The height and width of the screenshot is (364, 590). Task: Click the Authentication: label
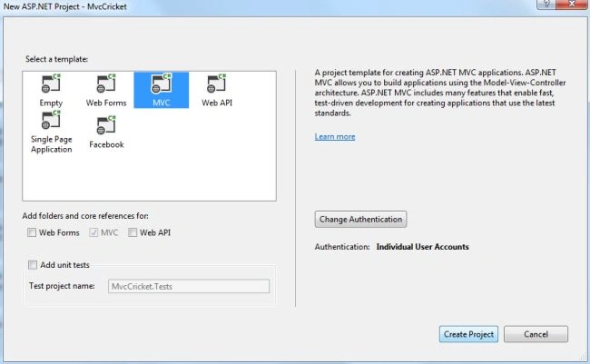342,247
